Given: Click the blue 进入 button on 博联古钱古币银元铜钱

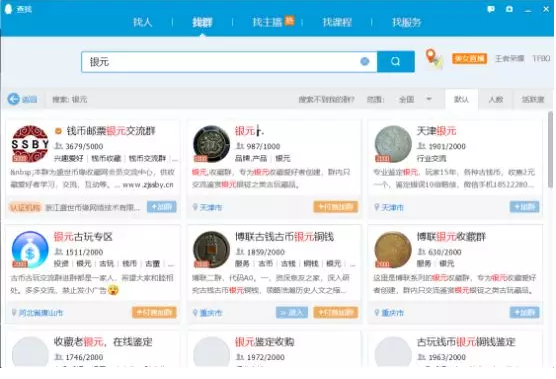Looking at the screenshot, I should 292,312.
